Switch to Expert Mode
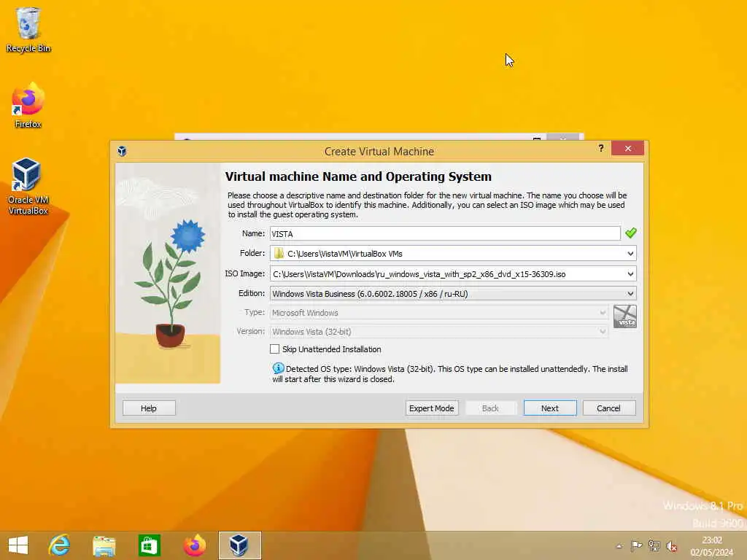747x560 pixels. [x=432, y=408]
